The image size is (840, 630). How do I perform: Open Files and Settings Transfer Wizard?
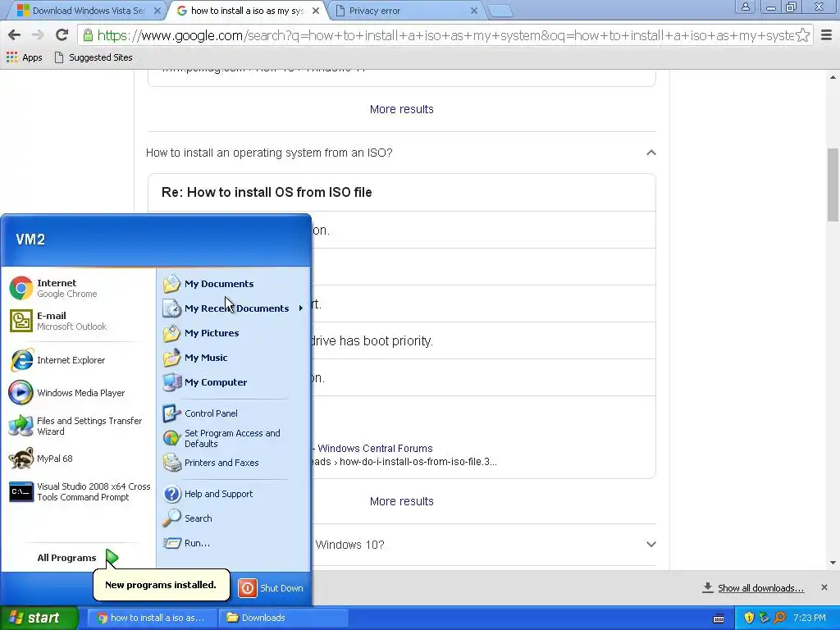click(x=76, y=426)
